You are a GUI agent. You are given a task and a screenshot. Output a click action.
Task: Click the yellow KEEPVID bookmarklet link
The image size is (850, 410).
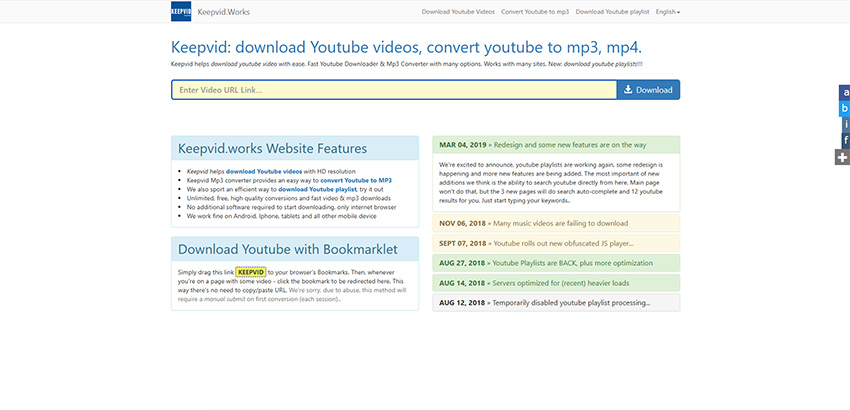point(250,271)
